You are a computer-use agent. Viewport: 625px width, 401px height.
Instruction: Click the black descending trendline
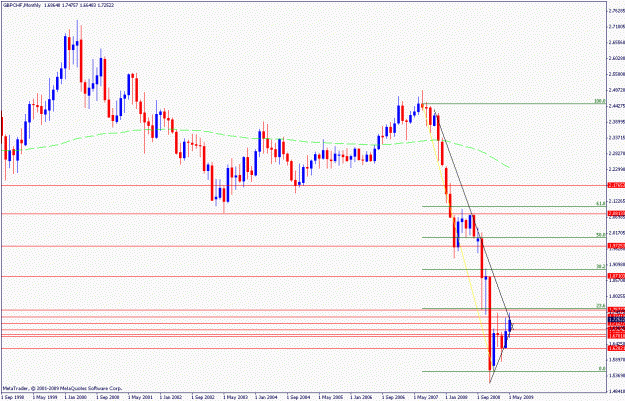(474, 213)
